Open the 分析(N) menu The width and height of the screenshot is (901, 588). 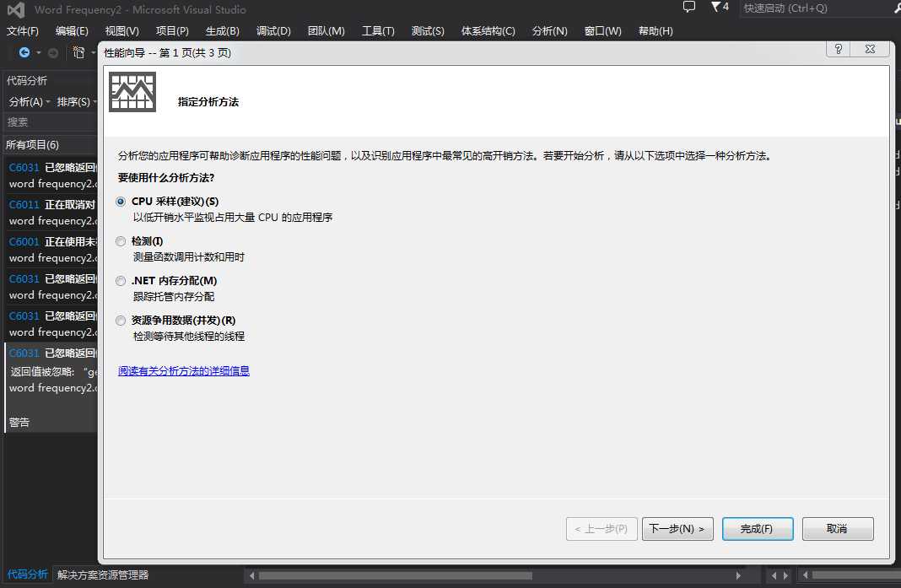550,31
